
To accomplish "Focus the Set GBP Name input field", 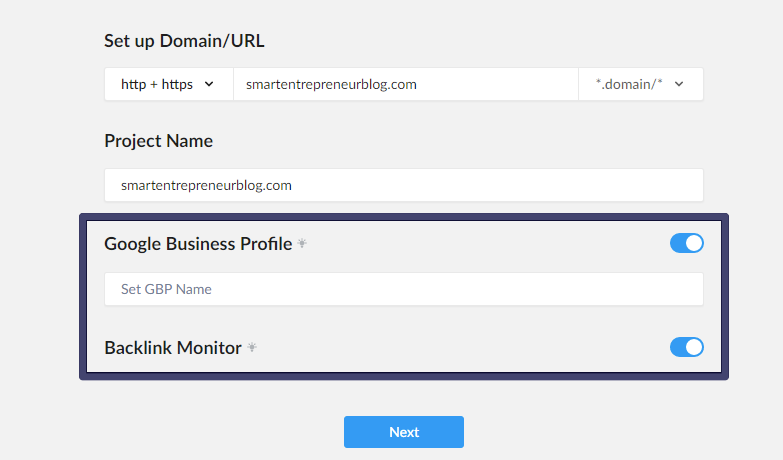I will click(x=404, y=289).
